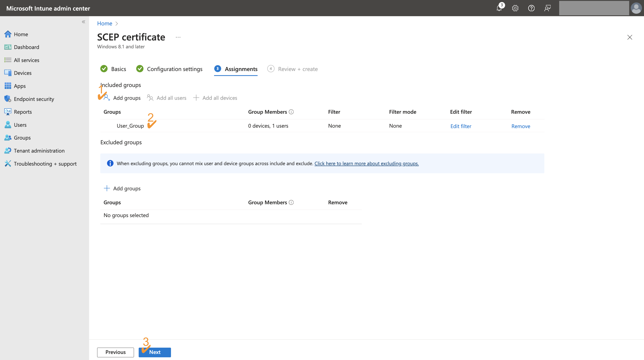Open Endpoint security in the navigation pane
This screenshot has width=644, height=360.
point(34,99)
